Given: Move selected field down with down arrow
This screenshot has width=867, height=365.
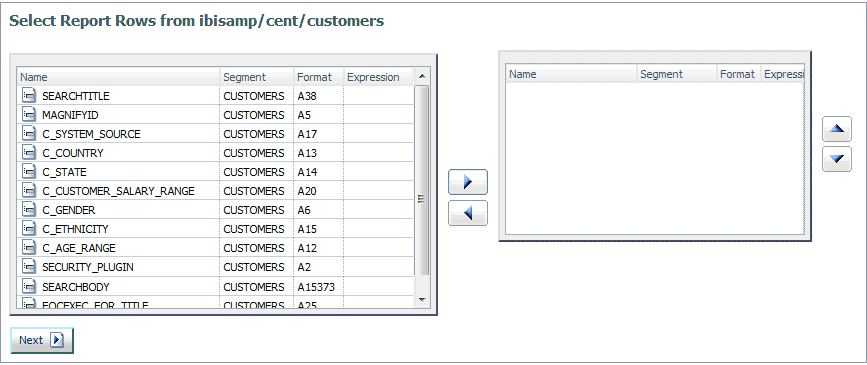Looking at the screenshot, I should pos(837,159).
